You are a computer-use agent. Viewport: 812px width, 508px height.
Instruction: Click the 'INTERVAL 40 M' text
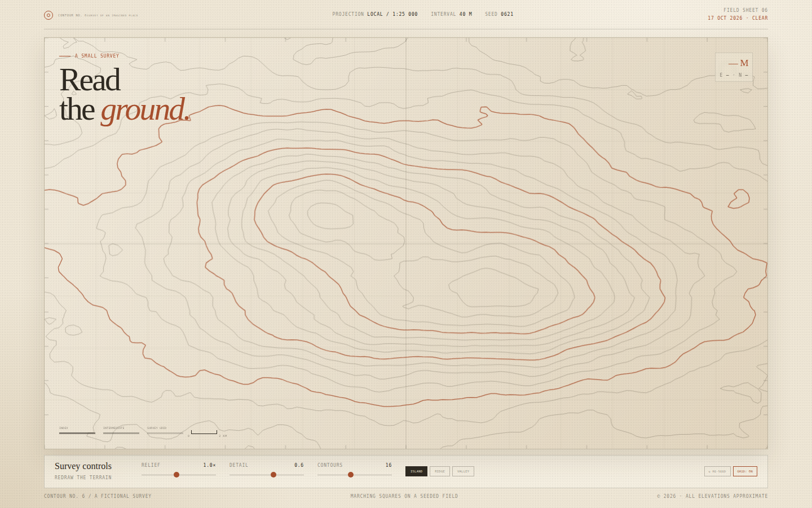coord(451,14)
